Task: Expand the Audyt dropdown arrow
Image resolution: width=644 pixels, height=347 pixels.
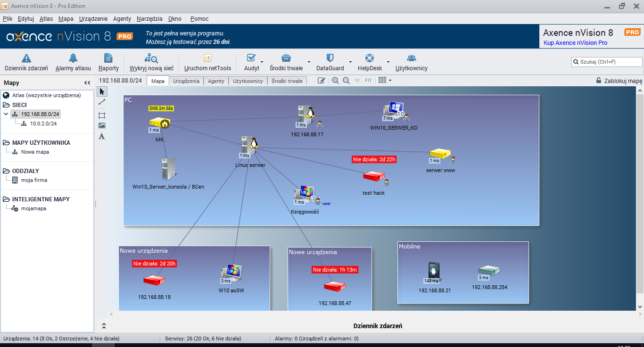Action: [262, 61]
